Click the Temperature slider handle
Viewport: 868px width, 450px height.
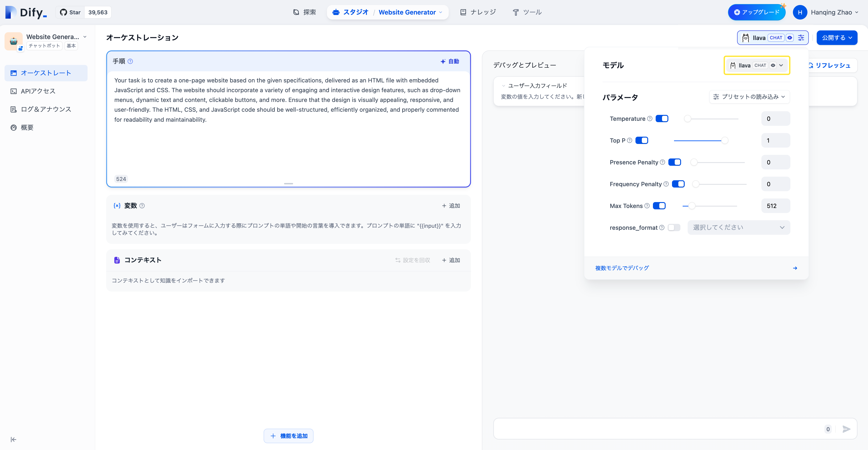coord(688,119)
